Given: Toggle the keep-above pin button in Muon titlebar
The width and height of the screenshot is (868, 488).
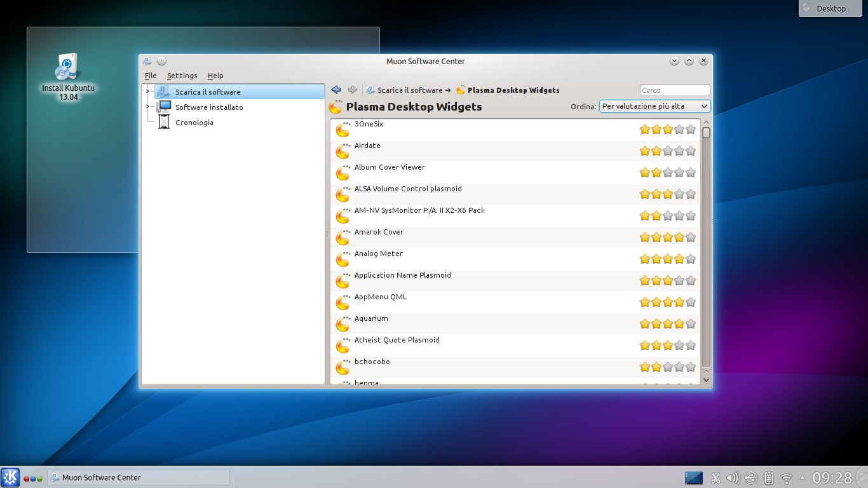Looking at the screenshot, I should 161,61.
